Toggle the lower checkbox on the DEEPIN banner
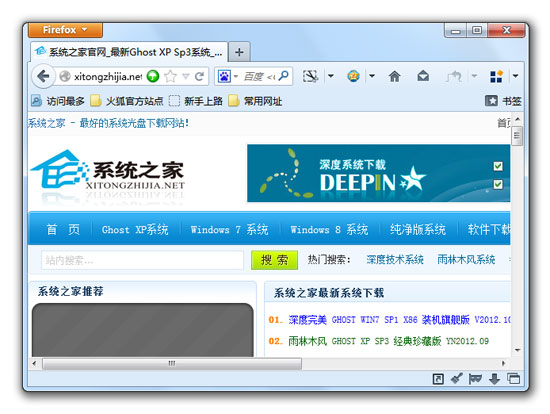550x414 pixels. point(498,184)
